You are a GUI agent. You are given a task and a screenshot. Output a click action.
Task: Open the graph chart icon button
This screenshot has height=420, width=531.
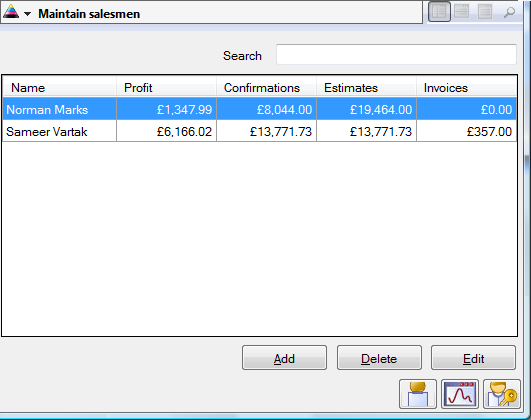pyautogui.click(x=460, y=394)
